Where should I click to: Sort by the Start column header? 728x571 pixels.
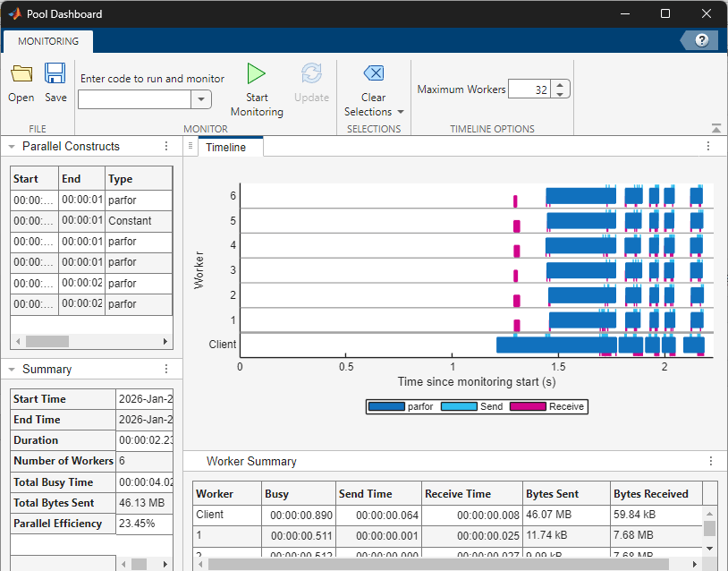[34, 179]
